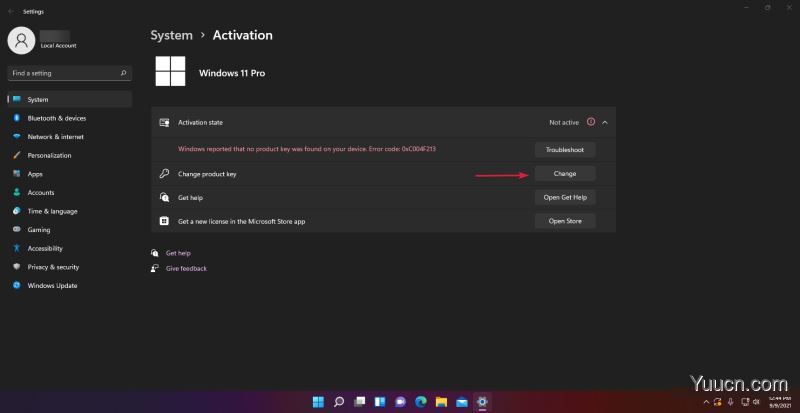This screenshot has width=800, height=413.
Task: Click the Change product key button
Action: point(565,174)
